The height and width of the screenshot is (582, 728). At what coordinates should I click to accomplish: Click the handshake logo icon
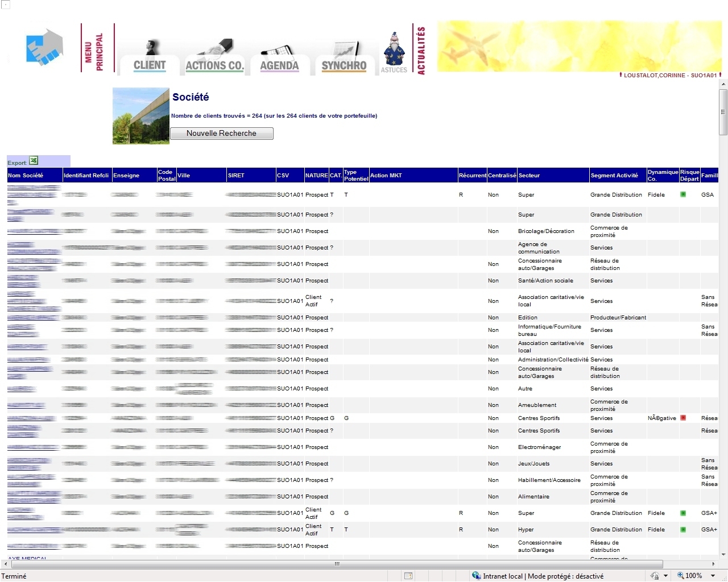click(x=44, y=48)
